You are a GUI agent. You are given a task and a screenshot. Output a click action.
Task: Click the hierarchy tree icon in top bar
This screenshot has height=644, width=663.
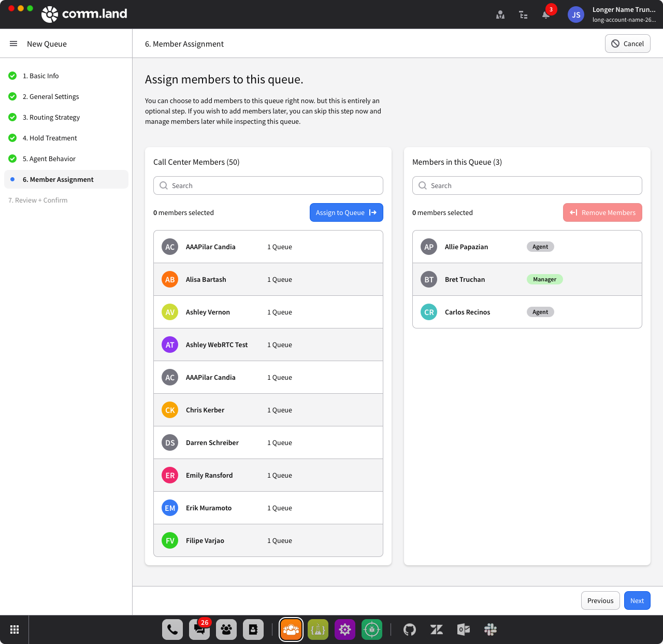[523, 15]
